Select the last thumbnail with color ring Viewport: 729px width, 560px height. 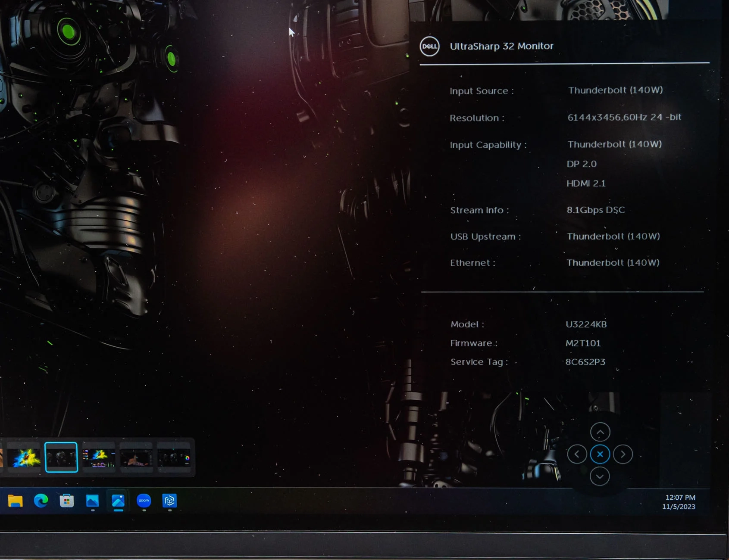[x=174, y=457]
